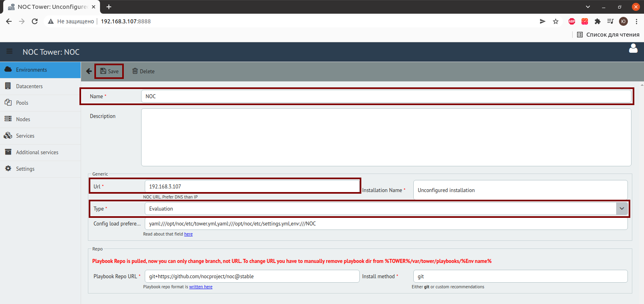Open Nodes section
This screenshot has height=304, width=644.
40,119
